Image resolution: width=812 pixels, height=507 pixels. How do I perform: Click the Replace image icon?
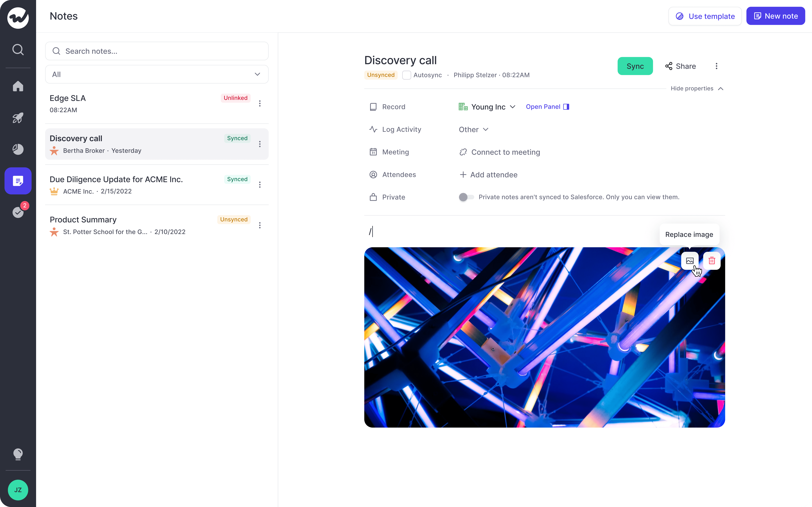pyautogui.click(x=690, y=261)
